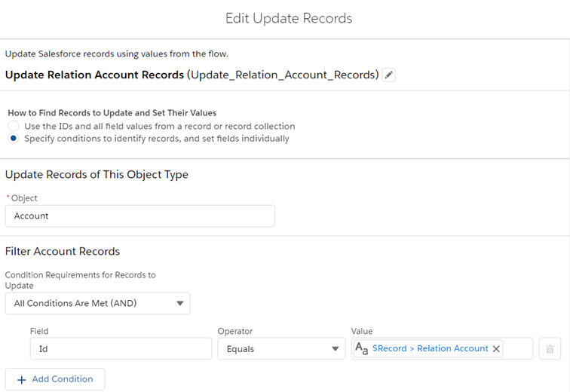The height and width of the screenshot is (392, 570).
Task: Click the Aa text icon in the Value pill
Action: pyautogui.click(x=361, y=349)
